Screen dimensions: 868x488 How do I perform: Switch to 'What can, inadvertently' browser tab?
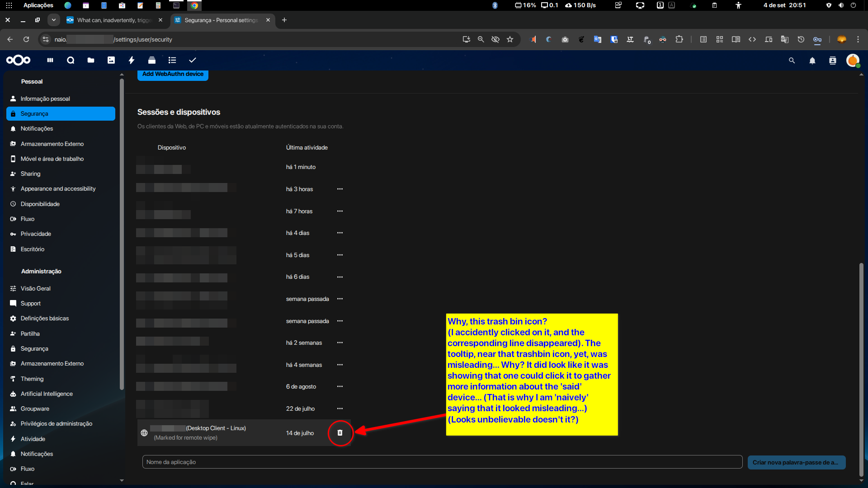[x=114, y=20]
